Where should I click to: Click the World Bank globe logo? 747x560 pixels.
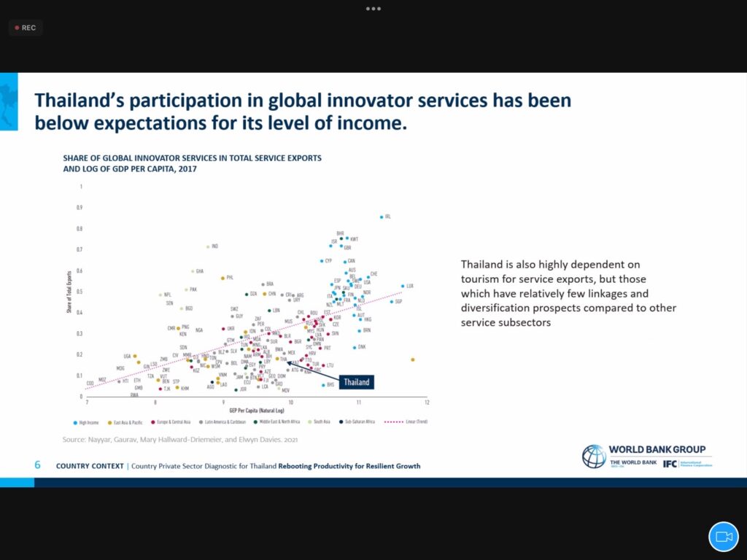(x=594, y=456)
